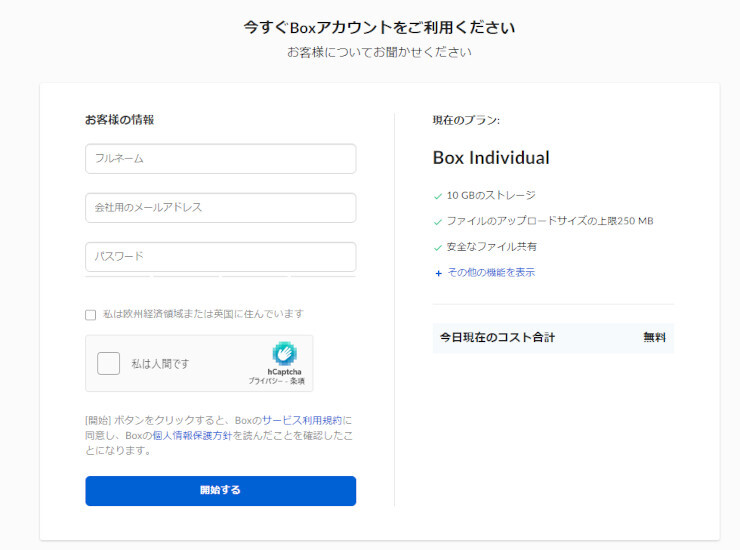This screenshot has height=550, width=740.
Task: Click the 今日現在のコスト合計 row
Action: [552, 338]
